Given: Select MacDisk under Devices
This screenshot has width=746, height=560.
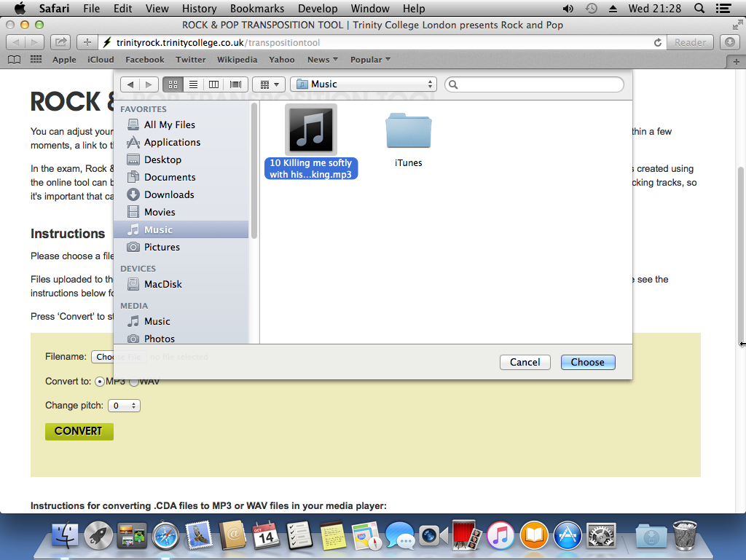Looking at the screenshot, I should (181, 284).
